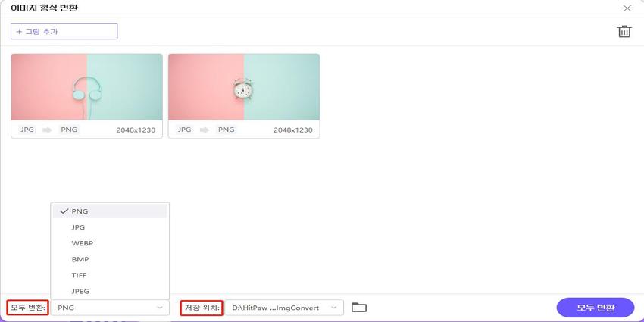This screenshot has width=644, height=322.
Task: Click PNG target format under headphones image
Action: pyautogui.click(x=69, y=130)
